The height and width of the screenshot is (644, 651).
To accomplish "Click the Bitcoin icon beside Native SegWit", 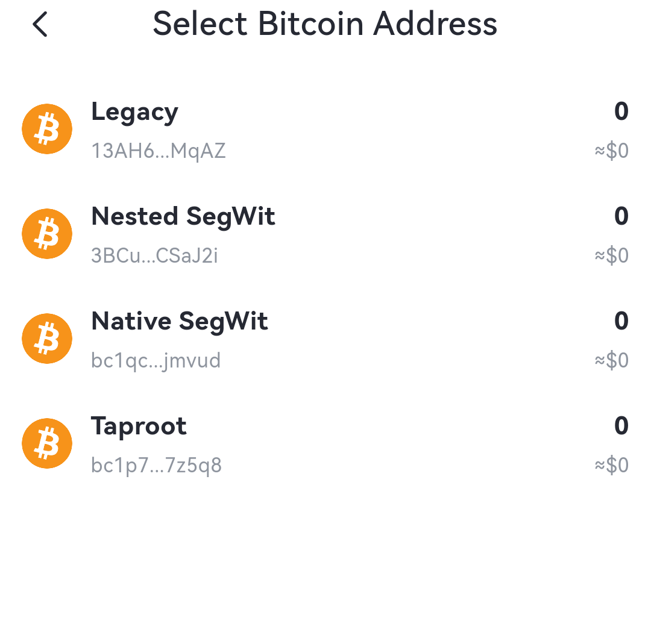I will 47,339.
